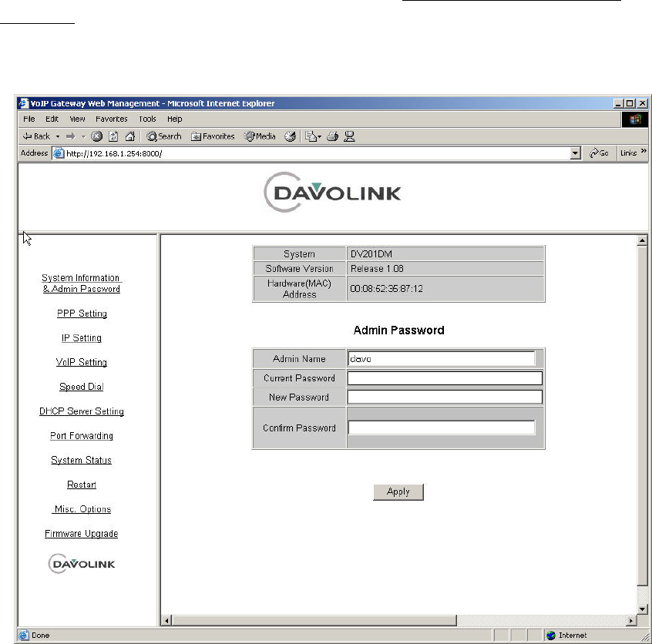Open the DHCP Server Setting link
This screenshot has width=652, height=644.
pos(82,411)
